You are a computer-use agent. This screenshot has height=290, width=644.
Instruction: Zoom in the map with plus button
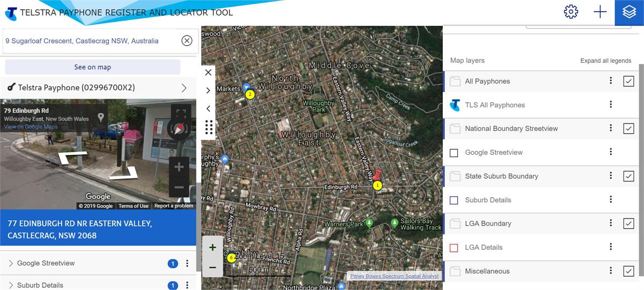pyautogui.click(x=213, y=248)
